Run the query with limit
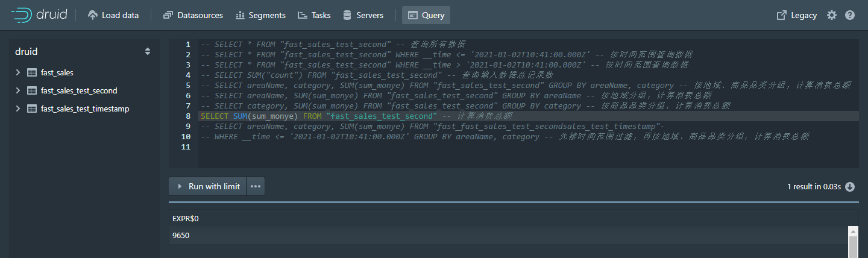The height and width of the screenshot is (258, 868). [207, 186]
